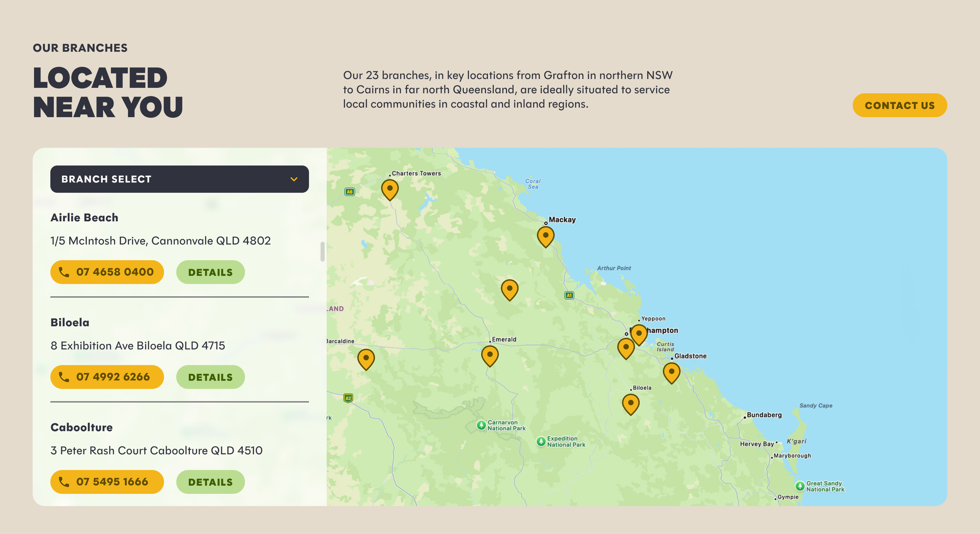This screenshot has width=980, height=534.
Task: Select map pin below Emerald label
Action: pyautogui.click(x=490, y=355)
